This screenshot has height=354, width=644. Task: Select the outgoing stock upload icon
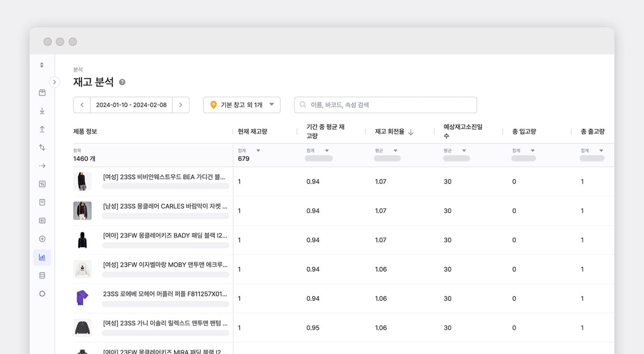coord(42,129)
